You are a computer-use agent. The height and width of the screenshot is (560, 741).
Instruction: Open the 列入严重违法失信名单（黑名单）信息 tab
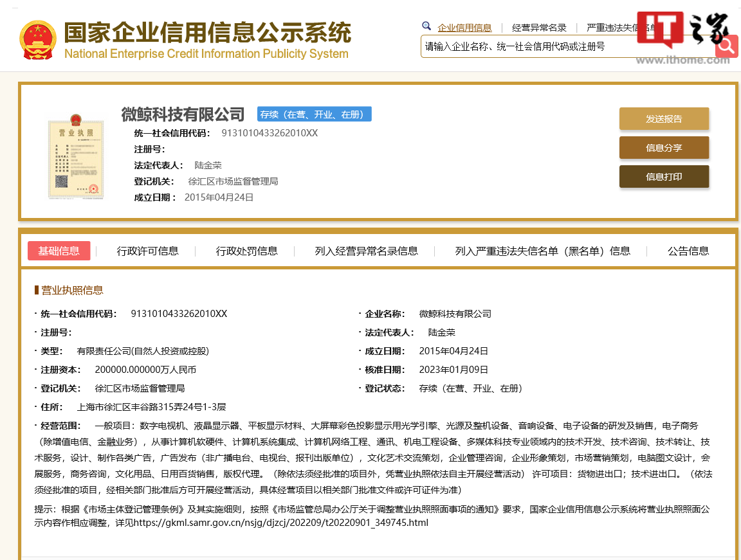pos(542,251)
